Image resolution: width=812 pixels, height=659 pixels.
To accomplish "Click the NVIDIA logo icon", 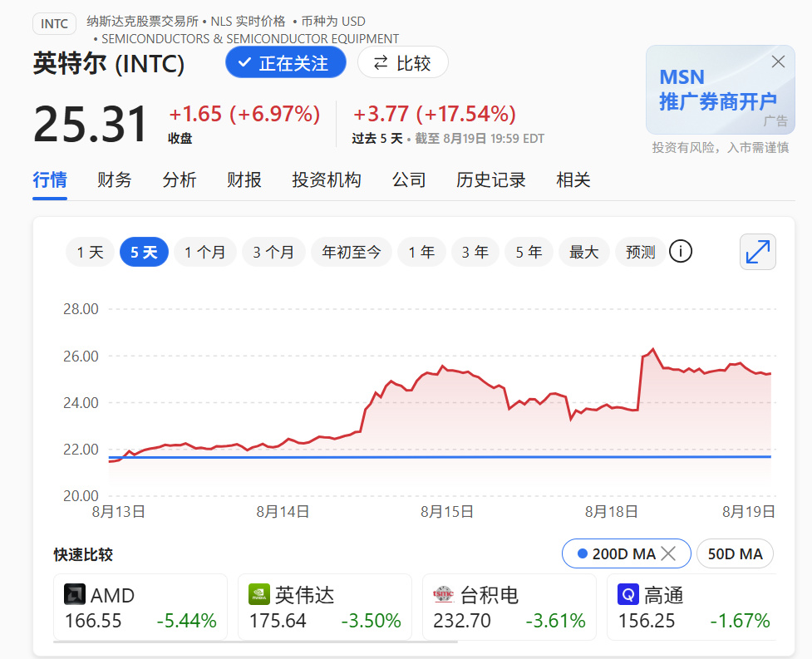I will (259, 594).
